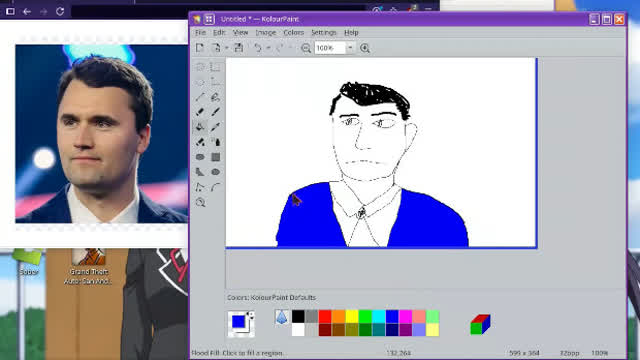
Task: Pick the dark purple color swatch
Action: pyautogui.click(x=406, y=330)
